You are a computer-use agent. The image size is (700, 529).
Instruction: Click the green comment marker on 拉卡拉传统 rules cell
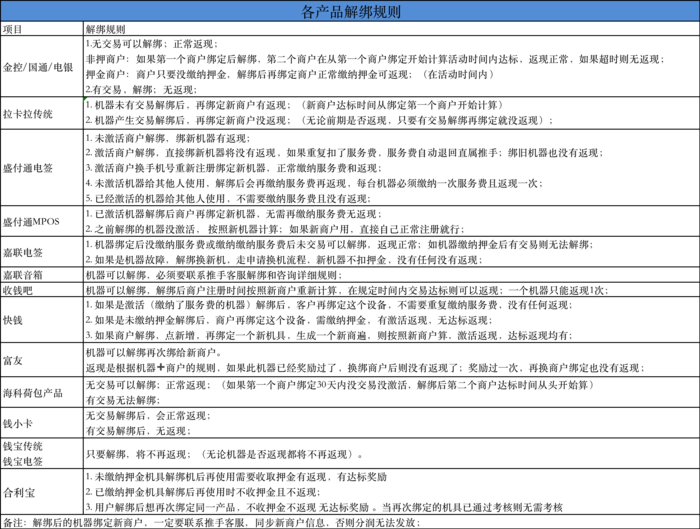85,99
